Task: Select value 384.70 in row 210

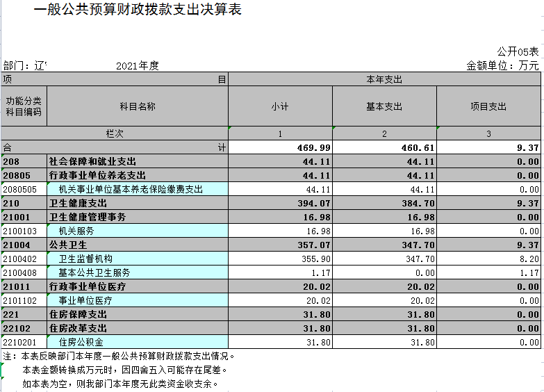Action: tap(384, 203)
